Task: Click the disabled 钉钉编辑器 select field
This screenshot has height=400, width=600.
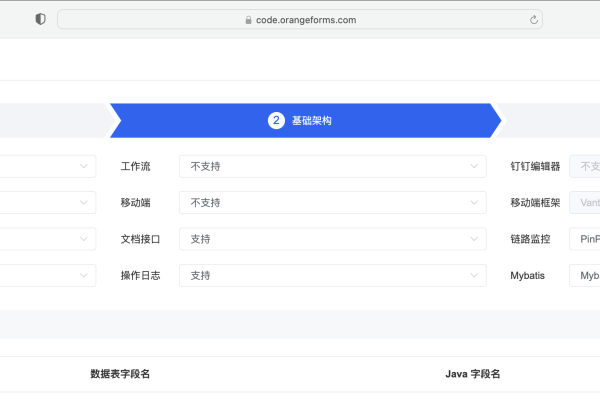Action: pos(585,167)
